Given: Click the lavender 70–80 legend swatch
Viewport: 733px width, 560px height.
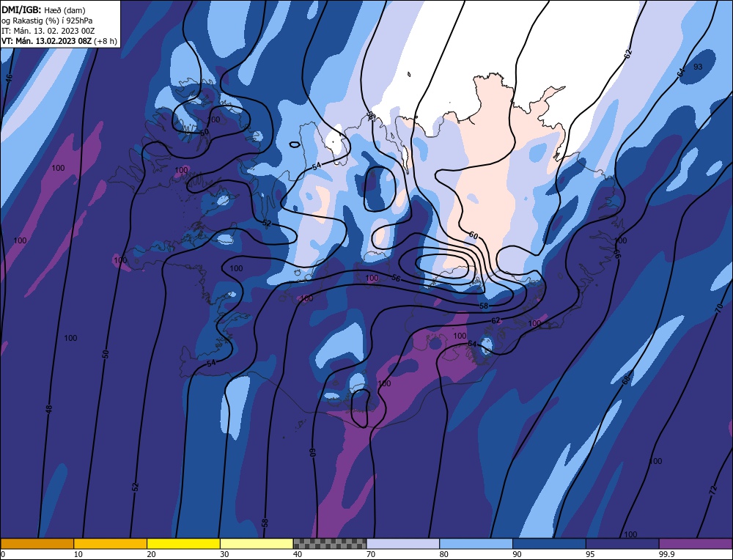Looking at the screenshot, I should click(x=403, y=543).
